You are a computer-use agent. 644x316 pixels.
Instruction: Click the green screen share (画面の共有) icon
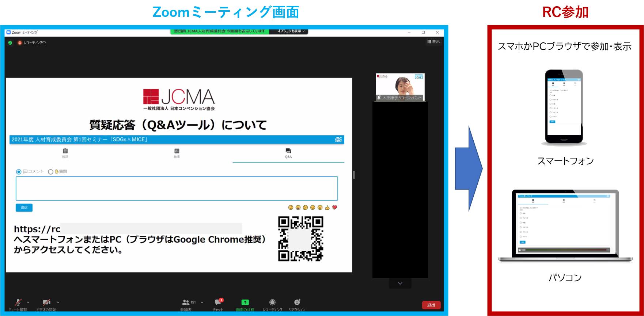245,302
